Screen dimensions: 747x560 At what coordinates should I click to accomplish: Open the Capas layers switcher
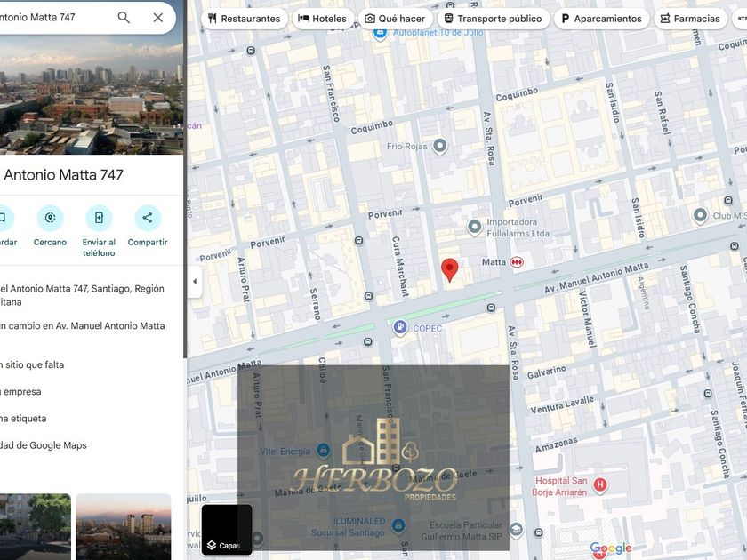click(227, 530)
